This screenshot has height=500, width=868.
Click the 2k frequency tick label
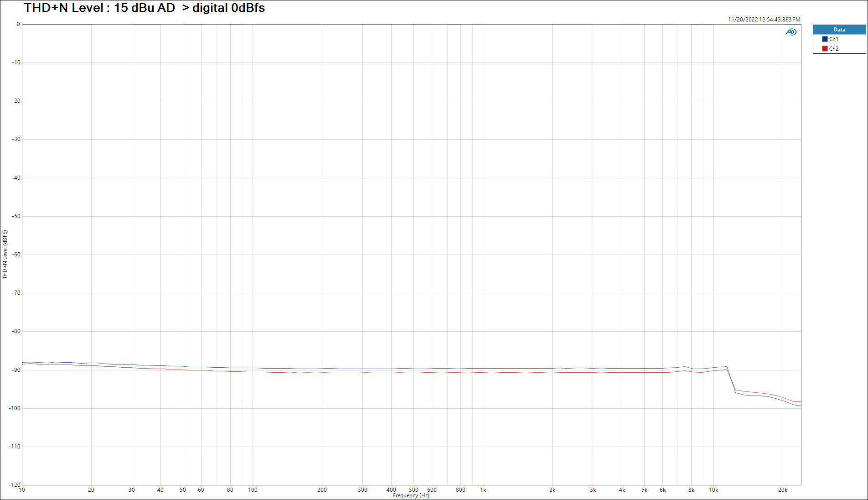(552, 490)
